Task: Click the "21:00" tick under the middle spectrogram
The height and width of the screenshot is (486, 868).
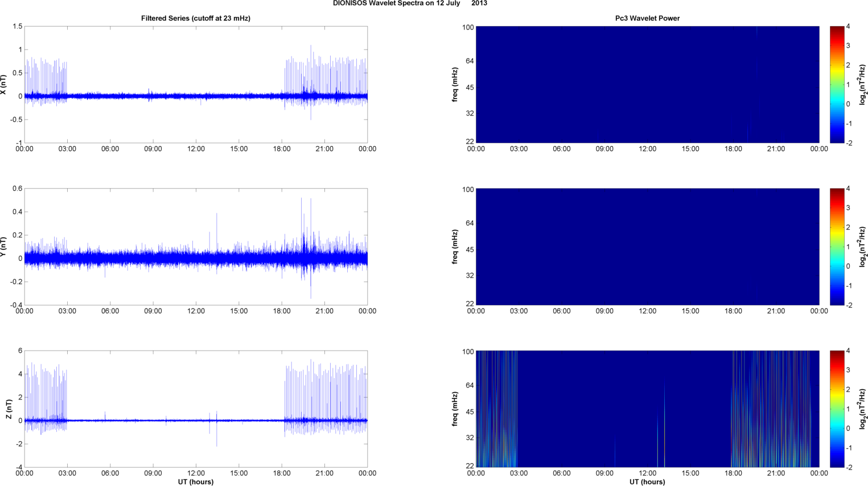Action: coord(776,311)
